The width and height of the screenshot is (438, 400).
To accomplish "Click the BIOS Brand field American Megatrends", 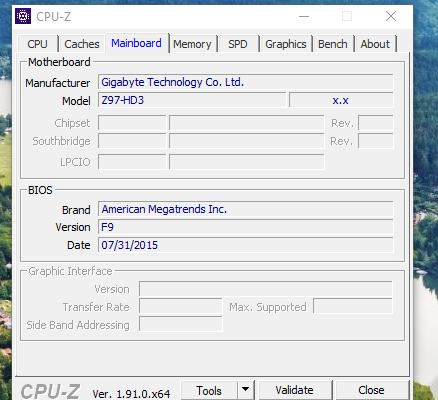I will click(x=246, y=209).
